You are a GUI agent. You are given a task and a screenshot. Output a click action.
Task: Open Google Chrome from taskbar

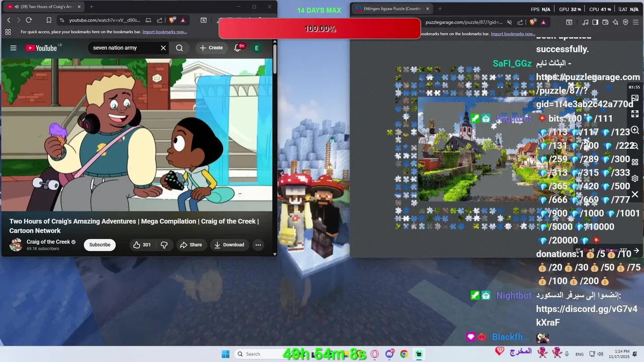point(404,354)
